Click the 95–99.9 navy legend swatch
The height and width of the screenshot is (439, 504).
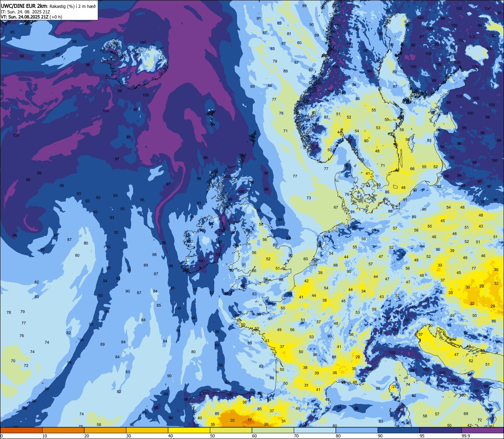tap(441, 430)
